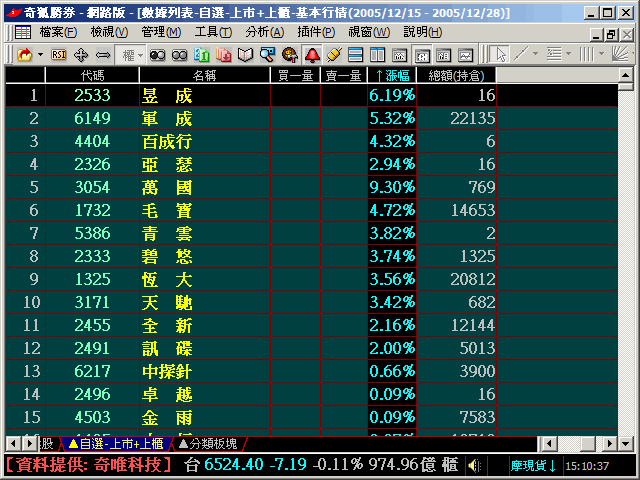Screen dimensions: 640x480
Task: Select the arrow pointer tool
Action: pos(499,55)
